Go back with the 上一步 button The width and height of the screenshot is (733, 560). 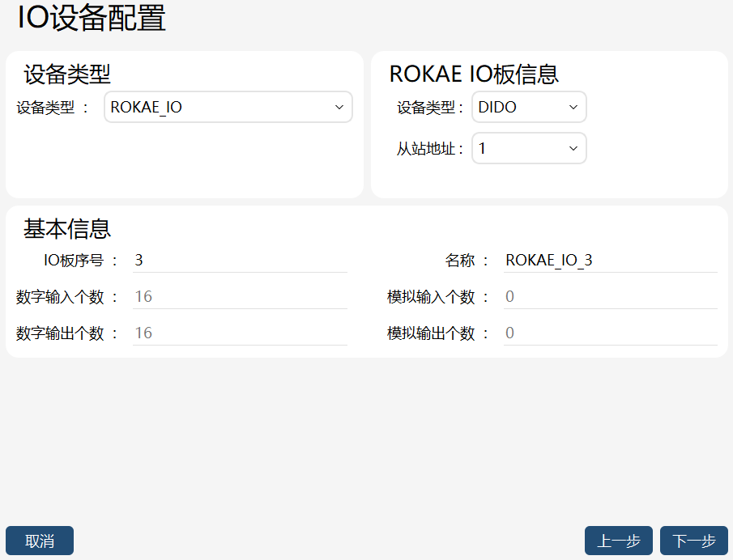(x=619, y=541)
